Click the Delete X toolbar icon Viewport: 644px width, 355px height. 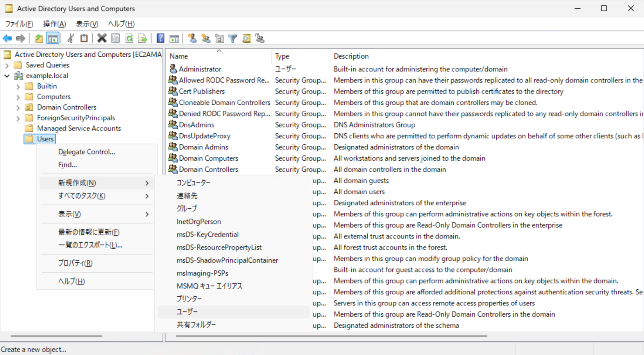pos(102,38)
